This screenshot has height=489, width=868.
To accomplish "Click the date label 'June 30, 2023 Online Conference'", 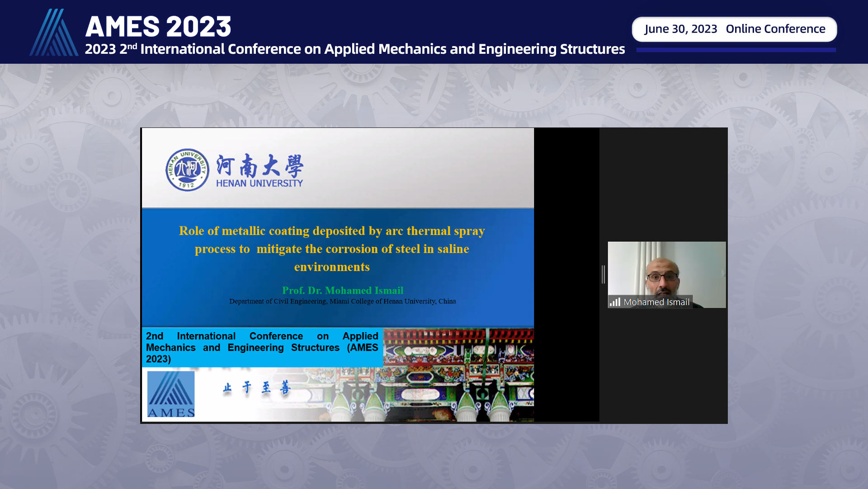I will point(735,29).
